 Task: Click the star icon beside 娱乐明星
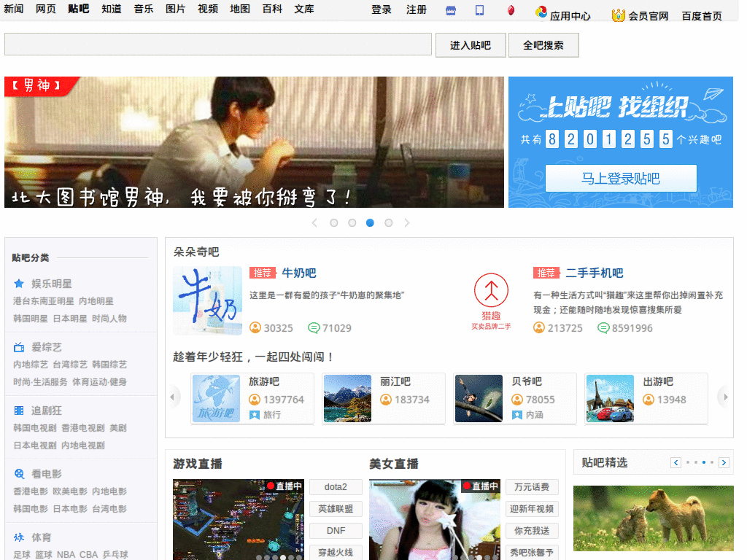tap(19, 284)
